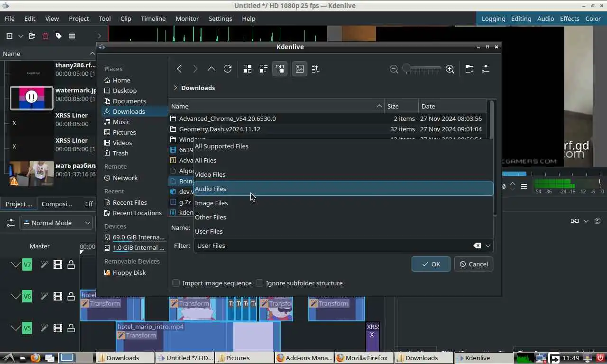The width and height of the screenshot is (607, 364).
Task: Select watermark clip thumbnail in project bin
Action: point(32,98)
